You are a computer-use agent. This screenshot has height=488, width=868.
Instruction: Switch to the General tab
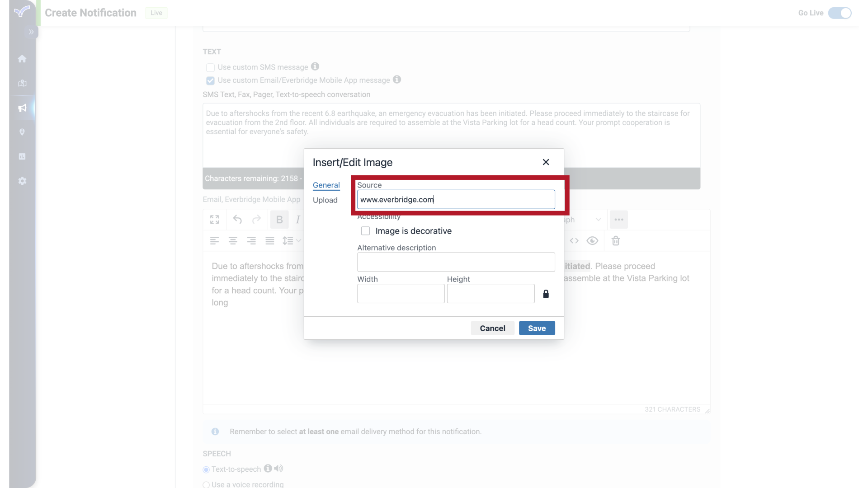click(x=326, y=185)
